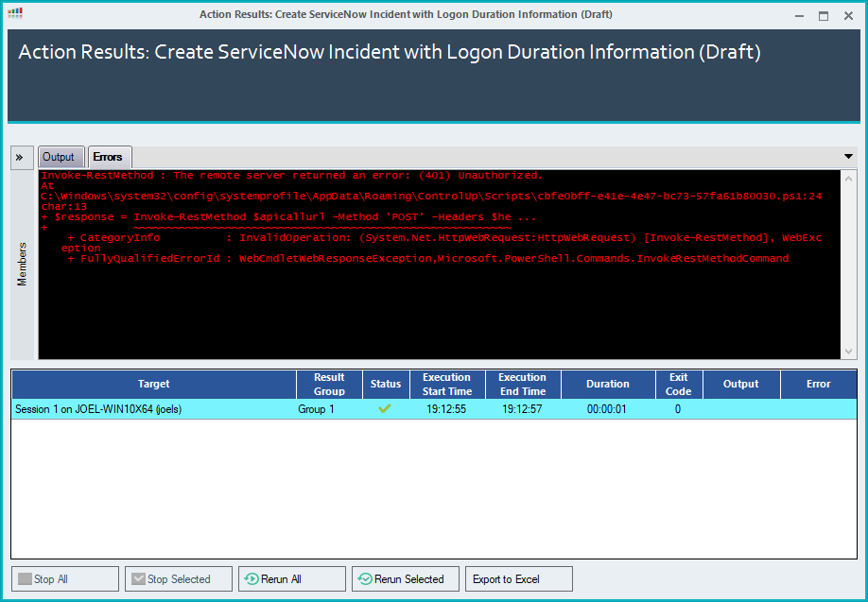Viewport: 868px width, 602px height.
Task: Click the Stop Selected button
Action: tap(179, 578)
